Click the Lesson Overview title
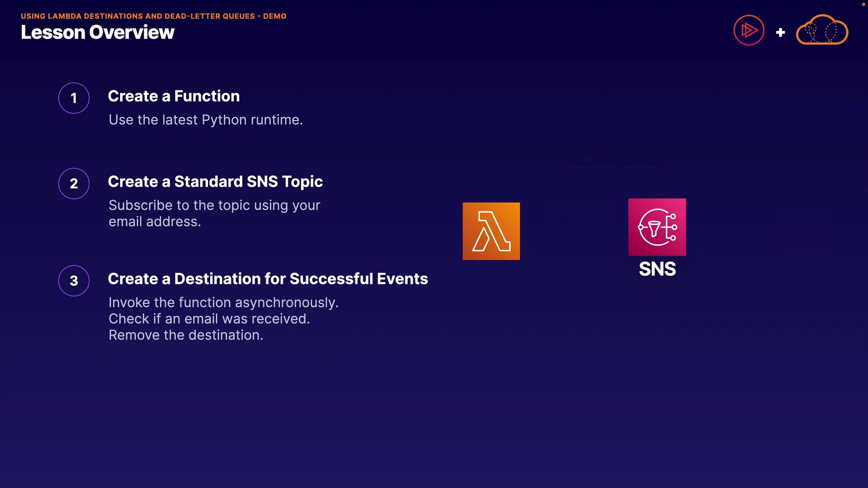 [97, 33]
